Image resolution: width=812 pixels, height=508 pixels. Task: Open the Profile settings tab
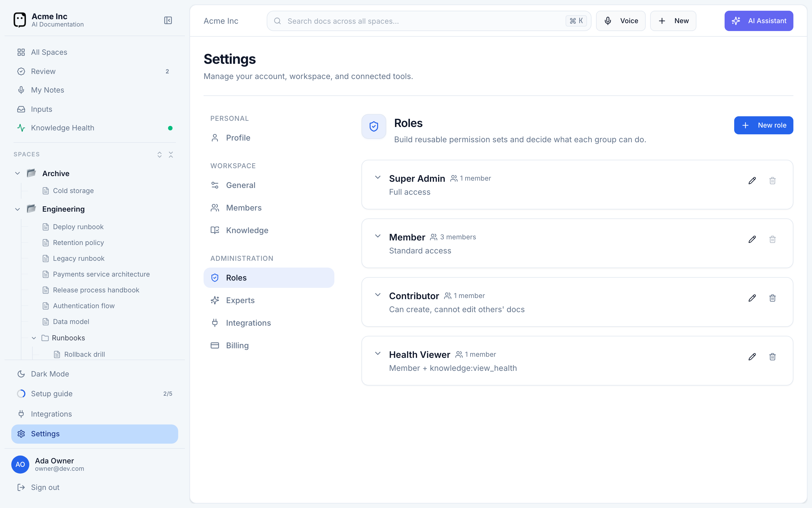(269, 138)
